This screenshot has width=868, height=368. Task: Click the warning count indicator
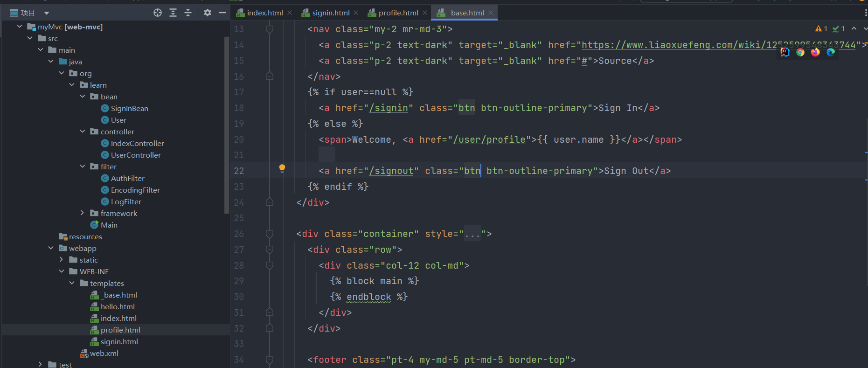(821, 29)
